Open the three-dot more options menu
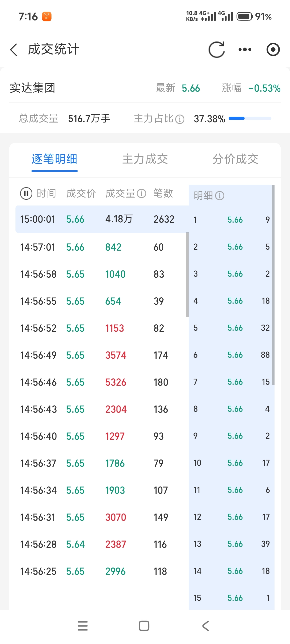290x644 pixels. click(x=245, y=49)
